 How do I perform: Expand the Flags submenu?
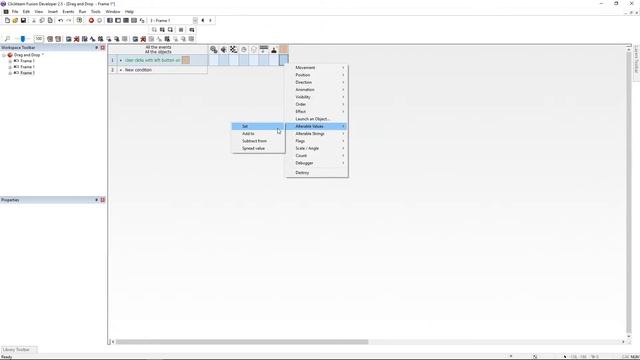pyautogui.click(x=317, y=141)
